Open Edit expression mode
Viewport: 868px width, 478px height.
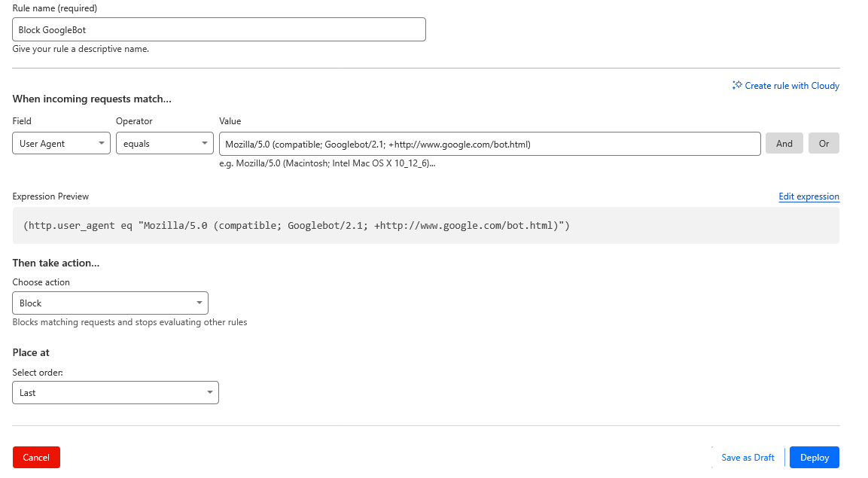coord(809,196)
